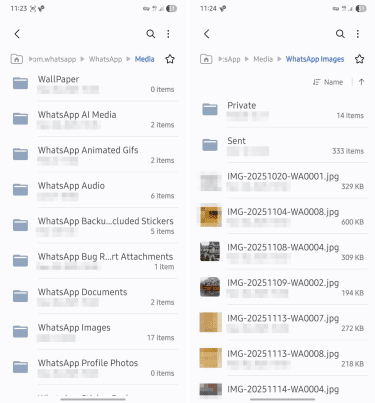Jump to Media in WhatsApp Images breadcrumb
Viewport: 375px width, 403px height.
click(x=263, y=59)
